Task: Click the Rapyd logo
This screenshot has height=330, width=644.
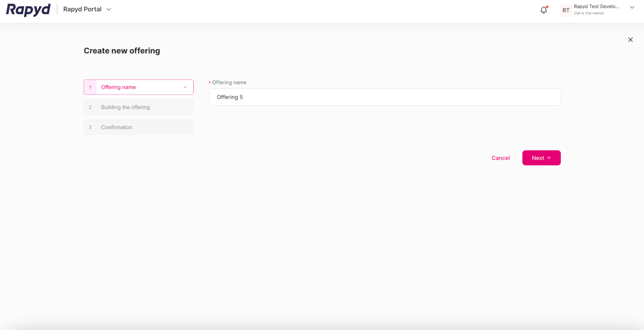Action: [x=28, y=10]
